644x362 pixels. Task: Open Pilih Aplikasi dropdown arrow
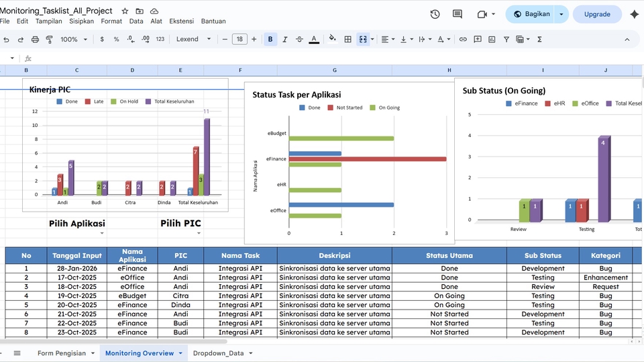click(x=102, y=233)
